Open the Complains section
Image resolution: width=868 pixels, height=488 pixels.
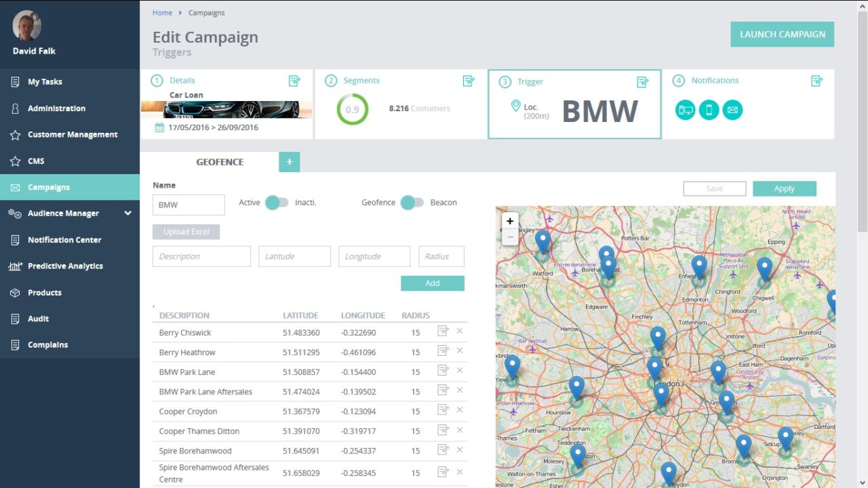(x=70, y=345)
